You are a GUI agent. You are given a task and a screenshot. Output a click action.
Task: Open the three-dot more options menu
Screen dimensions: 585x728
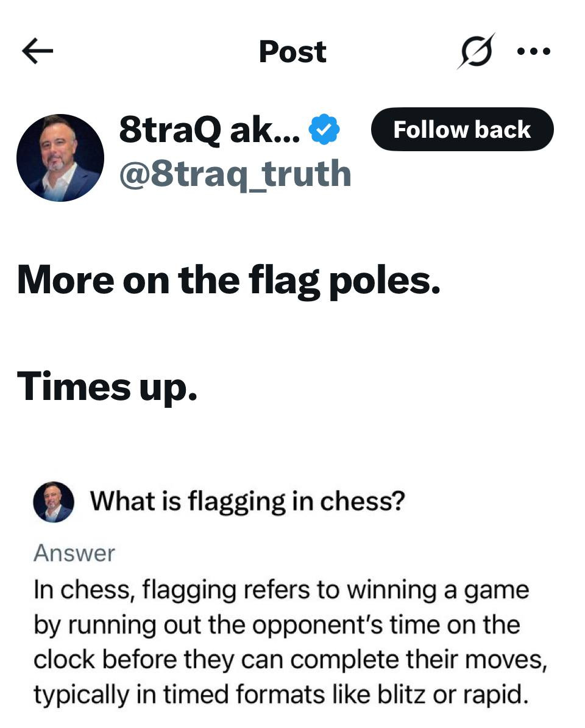click(x=534, y=52)
